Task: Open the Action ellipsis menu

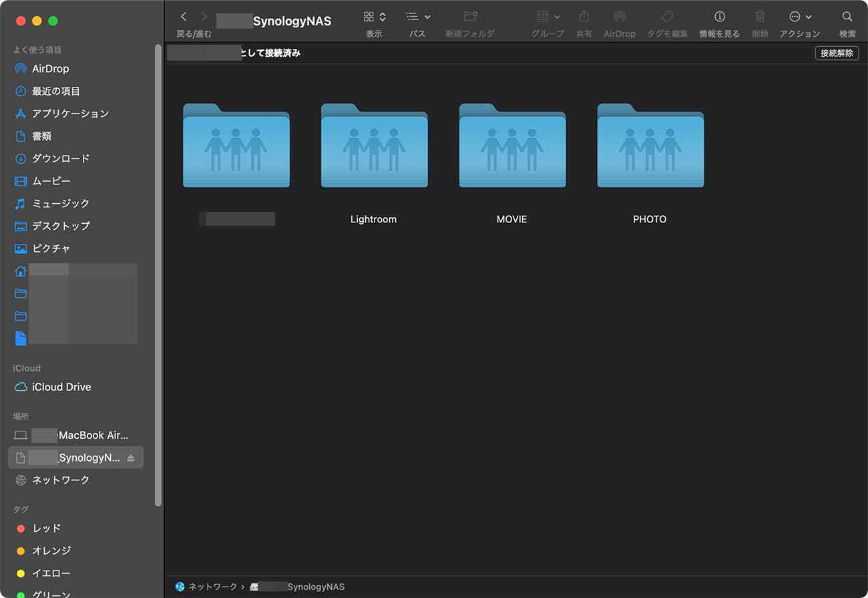Action: point(800,17)
